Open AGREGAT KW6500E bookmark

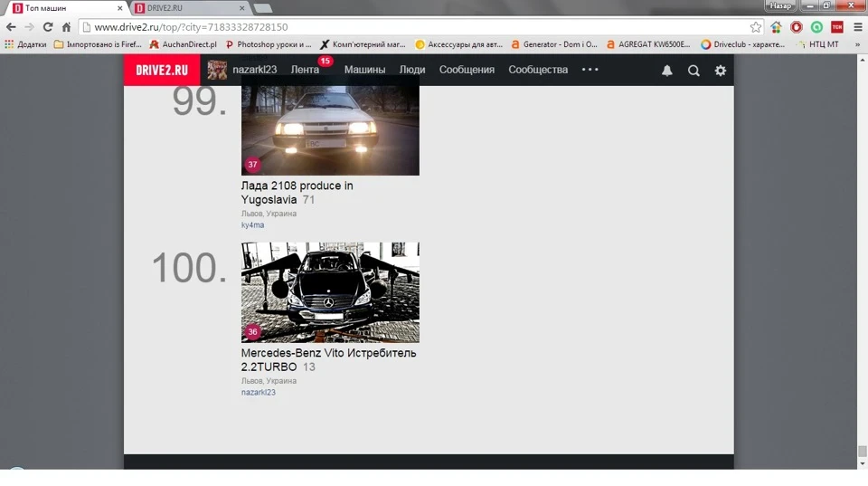648,44
